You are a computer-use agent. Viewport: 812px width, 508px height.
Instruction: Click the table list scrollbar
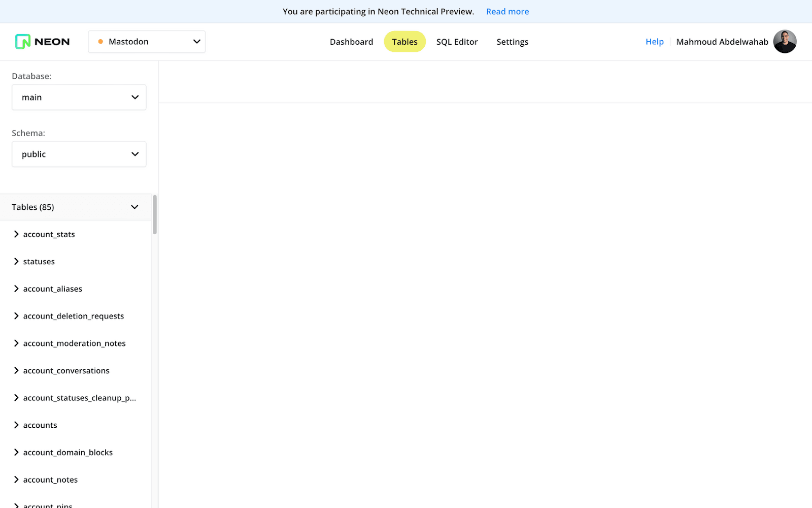click(155, 215)
